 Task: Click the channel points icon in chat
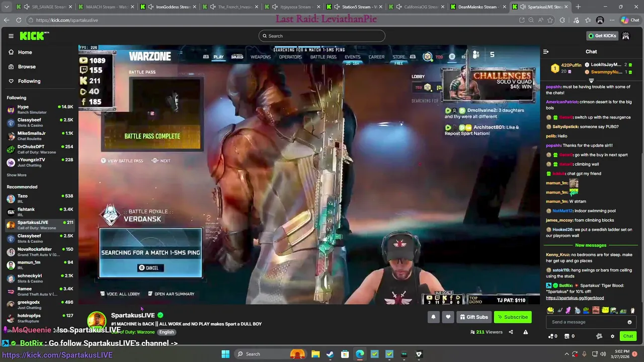[x=551, y=336]
